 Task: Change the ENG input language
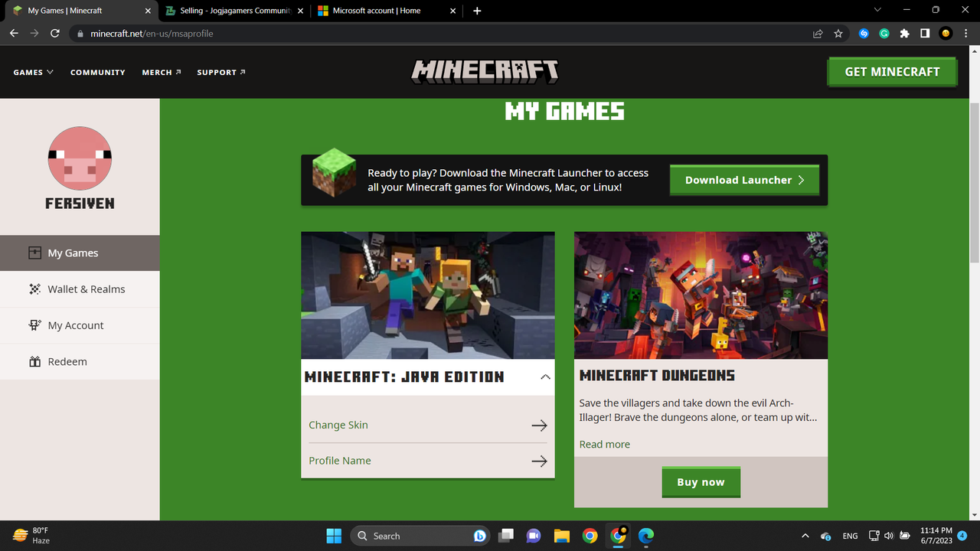[850, 536]
